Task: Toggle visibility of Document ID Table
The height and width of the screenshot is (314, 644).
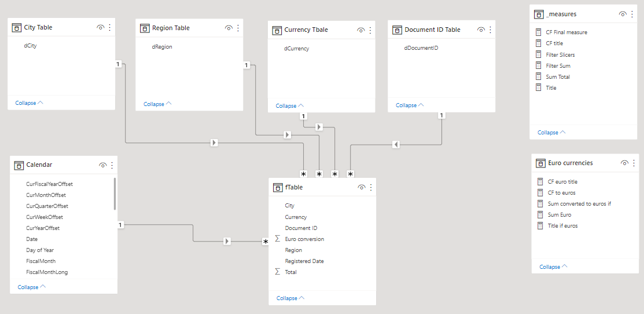Action: click(480, 30)
